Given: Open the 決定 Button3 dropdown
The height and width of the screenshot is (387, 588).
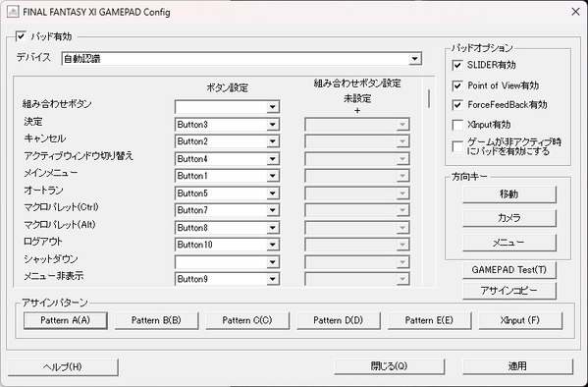Looking at the screenshot, I should pyautogui.click(x=227, y=124).
